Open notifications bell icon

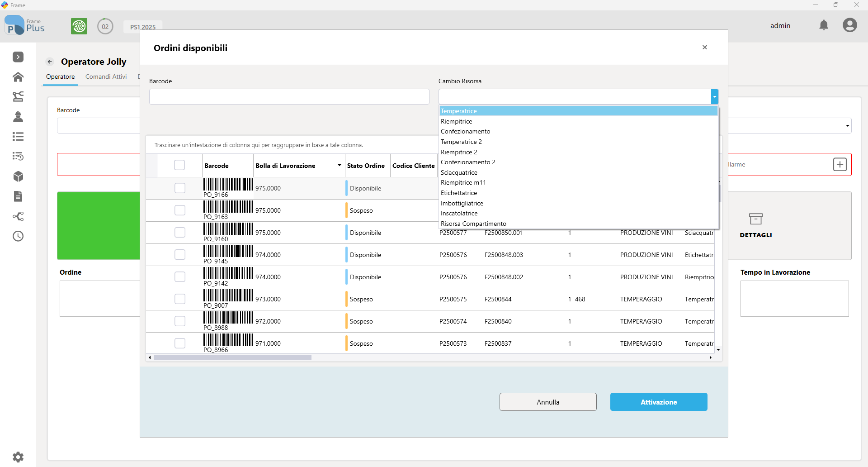[x=824, y=25]
